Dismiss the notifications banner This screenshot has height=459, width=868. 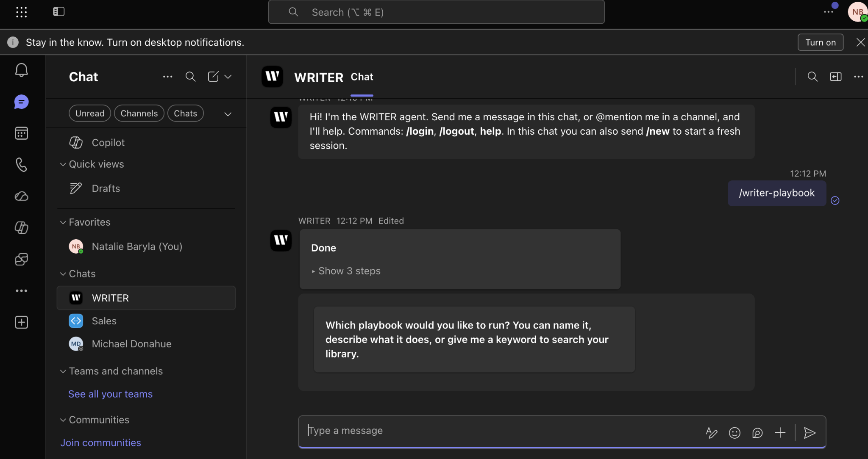(861, 42)
